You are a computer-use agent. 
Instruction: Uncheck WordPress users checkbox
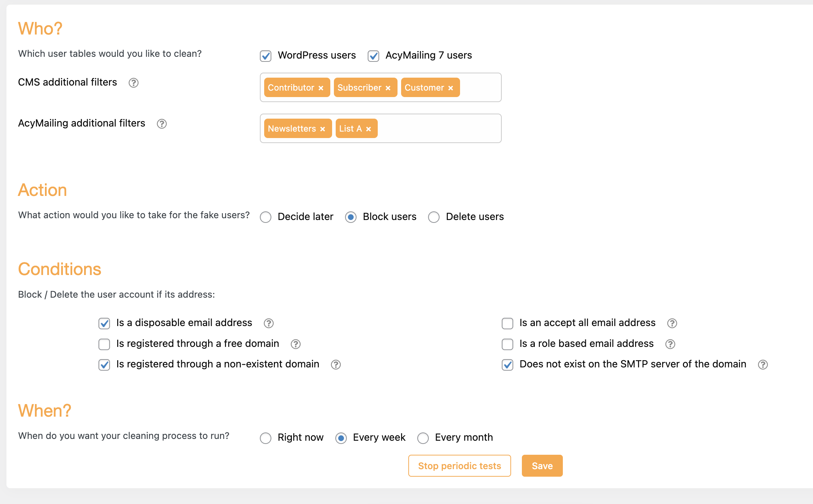[x=266, y=56]
